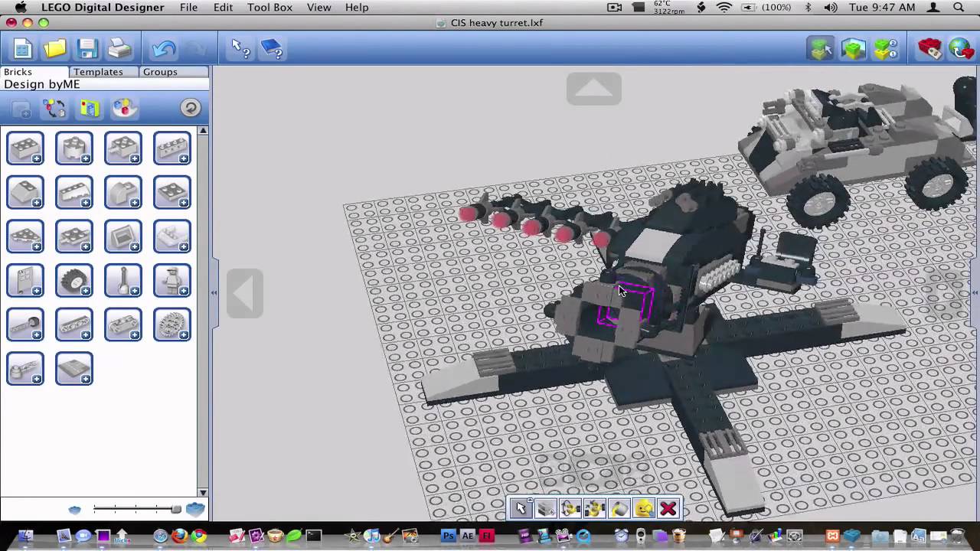980x551 pixels.
Task: Undo the last action
Action: pyautogui.click(x=163, y=50)
